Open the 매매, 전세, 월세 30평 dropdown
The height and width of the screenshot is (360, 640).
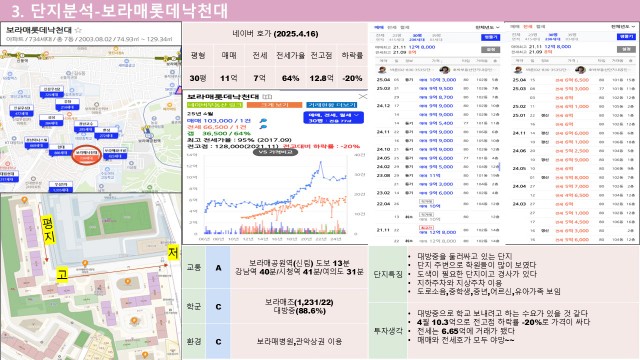[x=333, y=118]
